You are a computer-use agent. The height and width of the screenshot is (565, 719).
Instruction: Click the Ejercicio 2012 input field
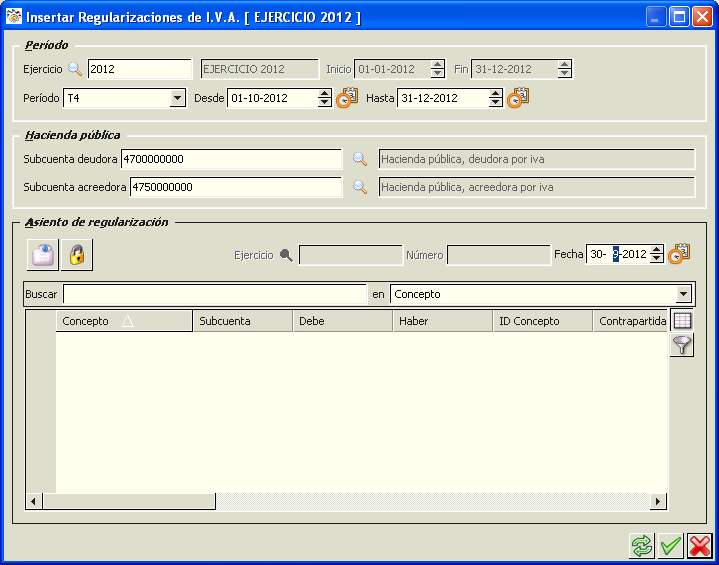coord(140,69)
